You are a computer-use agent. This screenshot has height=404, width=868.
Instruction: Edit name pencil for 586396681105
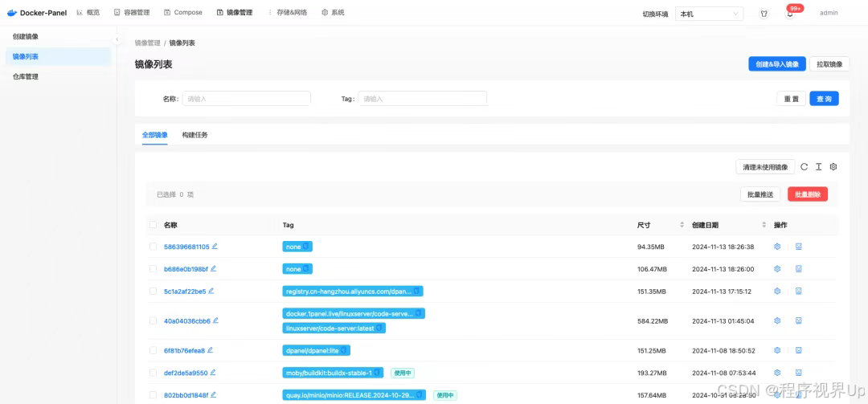(x=215, y=247)
